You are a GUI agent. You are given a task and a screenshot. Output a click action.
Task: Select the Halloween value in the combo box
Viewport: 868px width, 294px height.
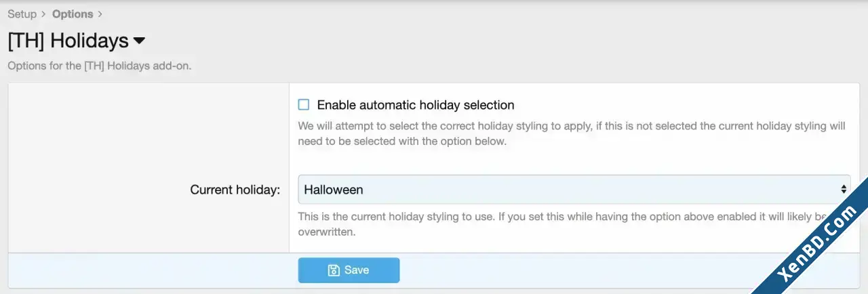pyautogui.click(x=334, y=190)
